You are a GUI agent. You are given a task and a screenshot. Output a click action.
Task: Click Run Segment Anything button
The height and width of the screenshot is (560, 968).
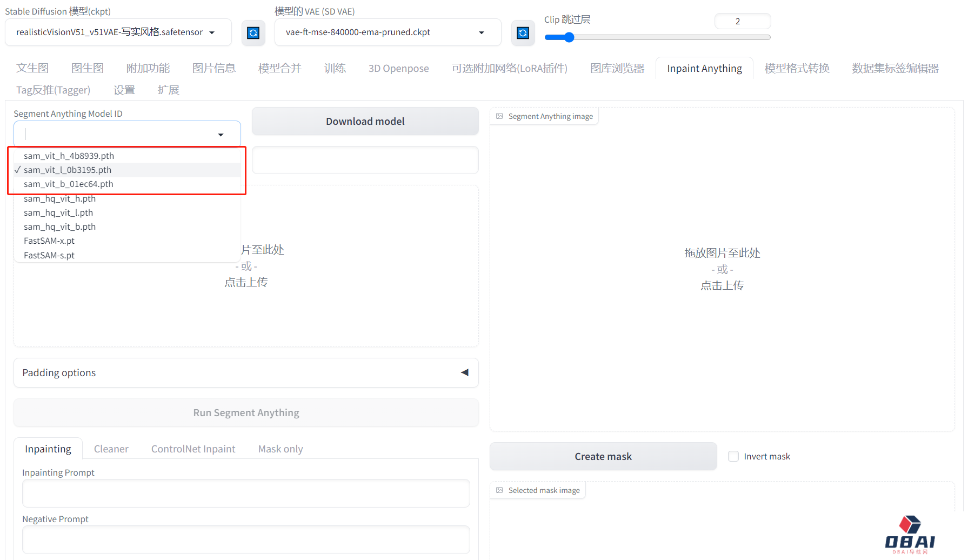(x=246, y=412)
